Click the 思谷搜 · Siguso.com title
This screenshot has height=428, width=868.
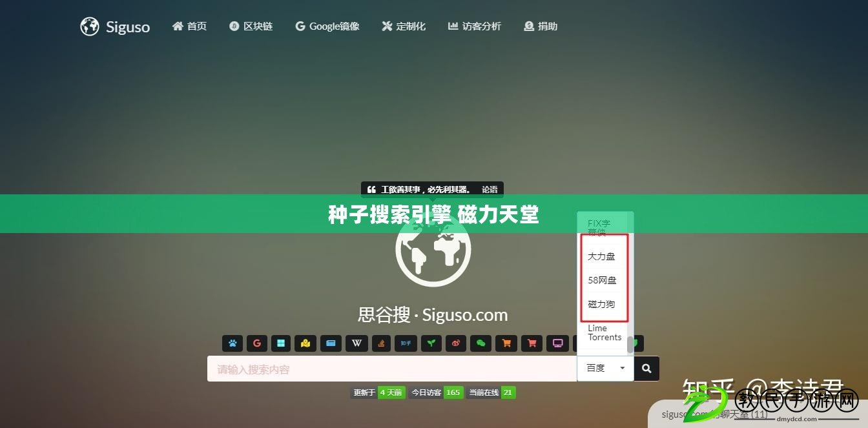pos(433,315)
